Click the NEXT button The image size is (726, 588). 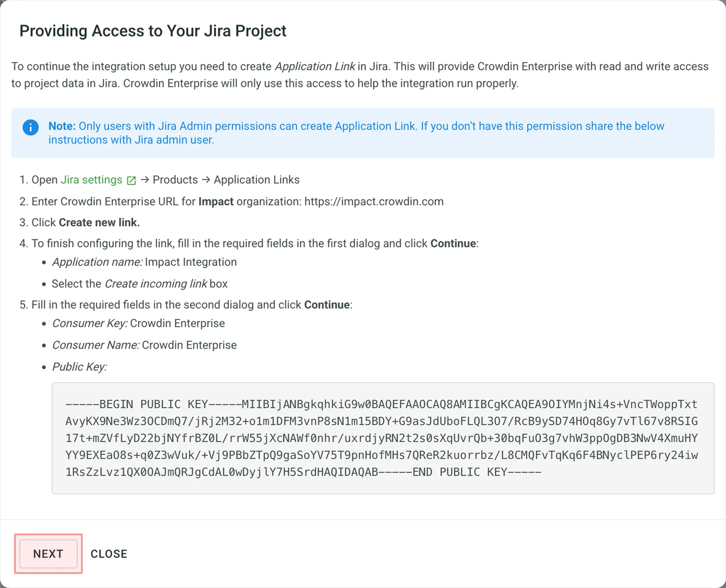(48, 554)
